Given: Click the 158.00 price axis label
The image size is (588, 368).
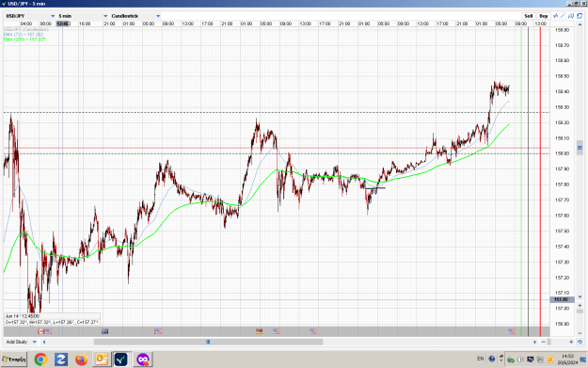Looking at the screenshot, I should (x=562, y=153).
